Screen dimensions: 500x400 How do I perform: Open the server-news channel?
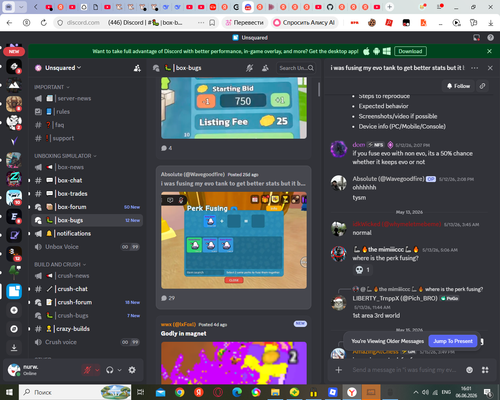(x=87, y=99)
